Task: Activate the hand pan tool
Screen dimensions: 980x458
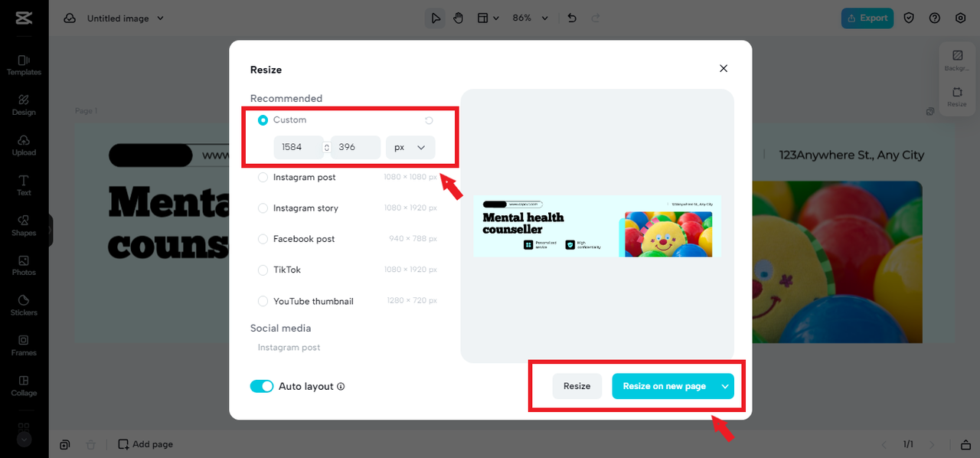Action: pos(458,18)
